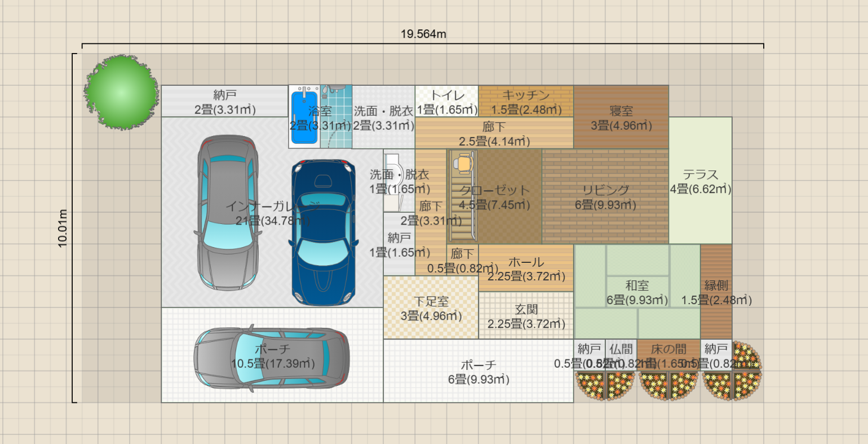
Task: Select the 玄関 2.25畳(3.72㎡) room
Action: [x=526, y=315]
